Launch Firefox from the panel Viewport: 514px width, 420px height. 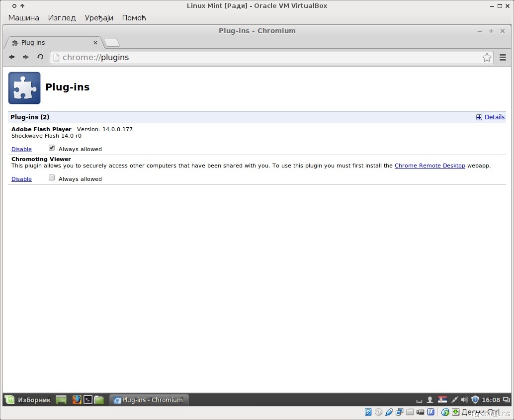[x=77, y=400]
